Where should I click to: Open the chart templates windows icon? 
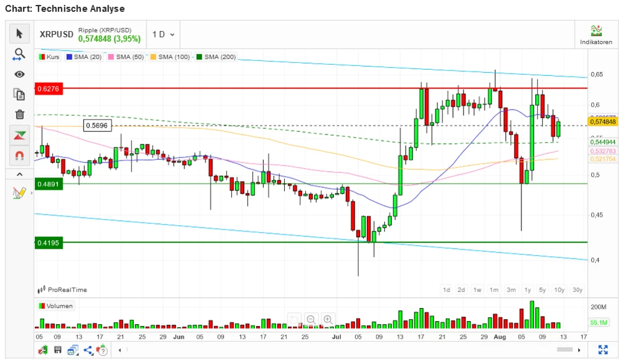click(x=73, y=350)
